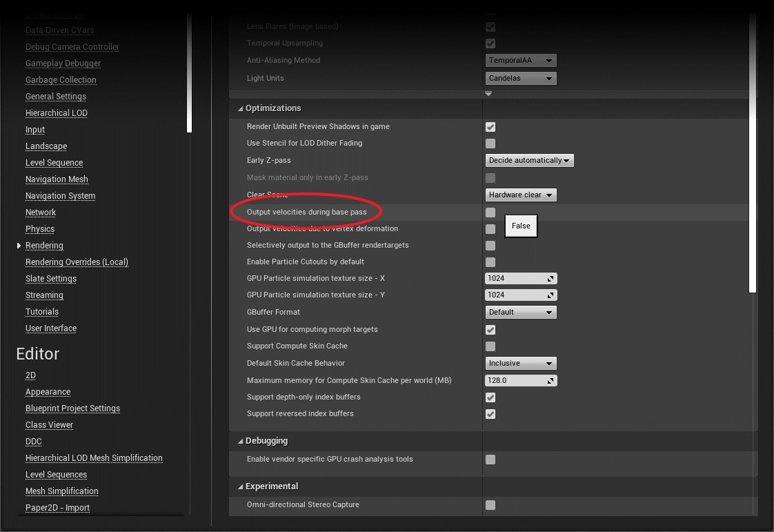Disable "Use GPU for computing morph targets"
Viewport: 774px width, 532px height.
pyautogui.click(x=490, y=330)
